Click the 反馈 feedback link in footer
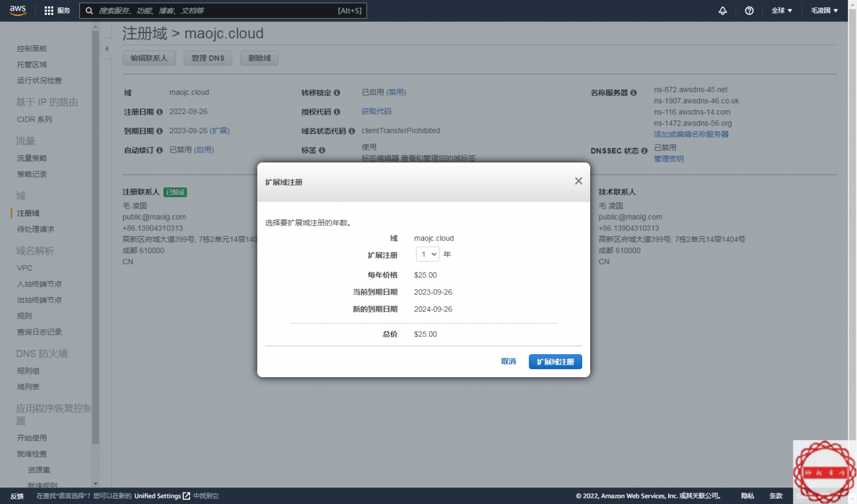Screen dimensions: 857x504 (17, 496)
